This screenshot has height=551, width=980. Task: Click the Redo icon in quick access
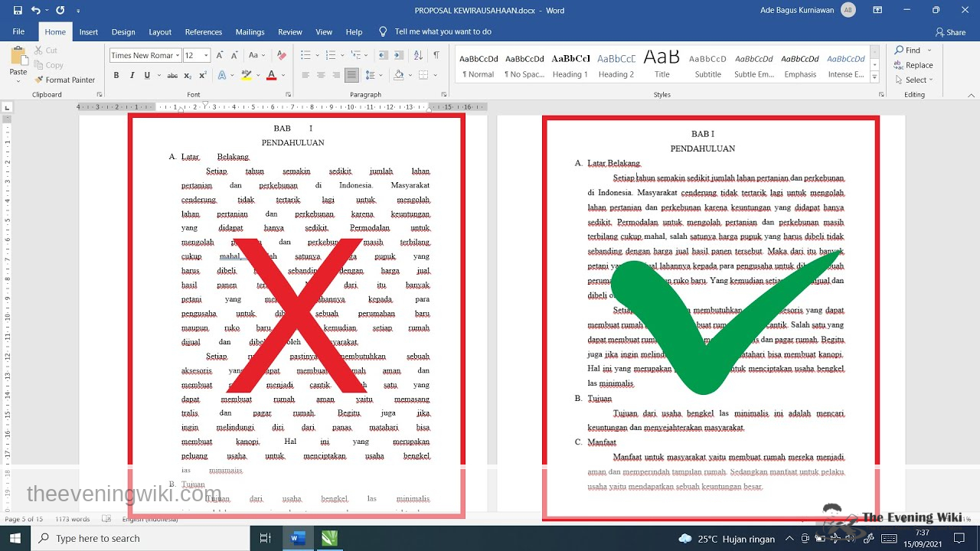[x=60, y=11]
